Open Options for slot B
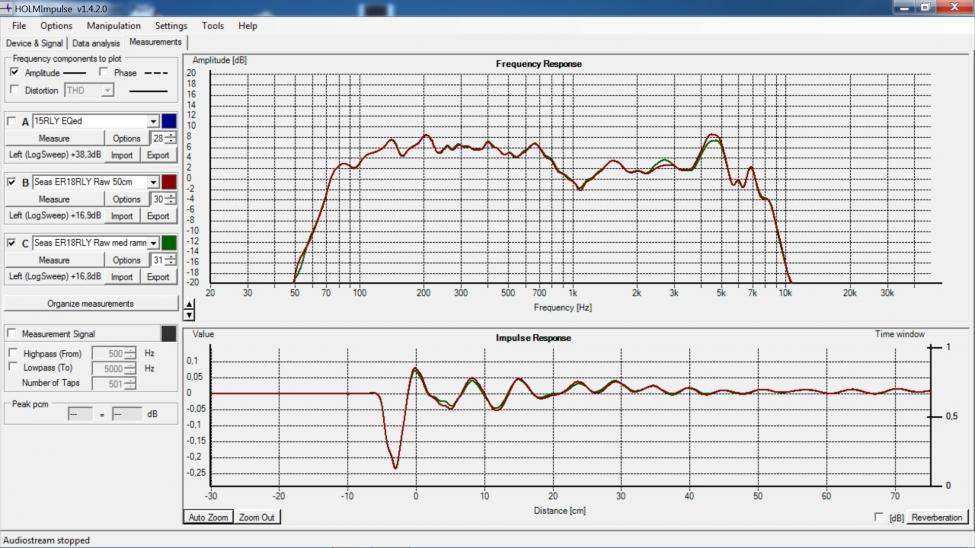Image resolution: width=975 pixels, height=548 pixels. (126, 199)
